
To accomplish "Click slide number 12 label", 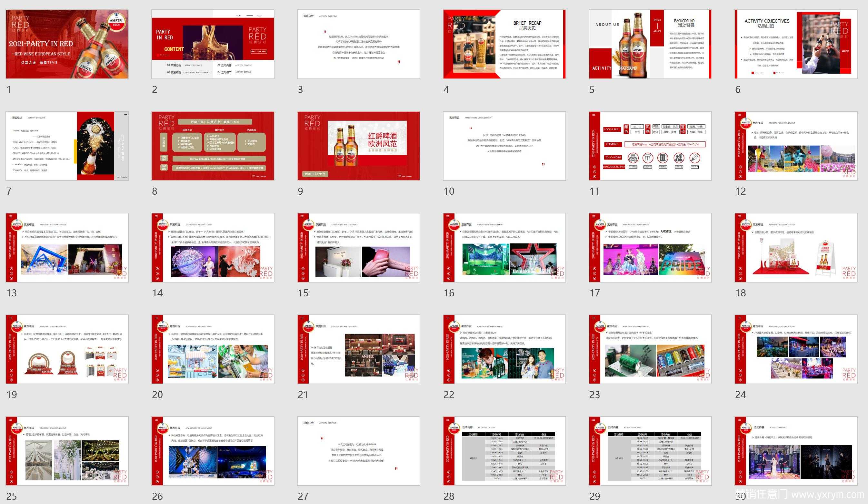I will [741, 191].
